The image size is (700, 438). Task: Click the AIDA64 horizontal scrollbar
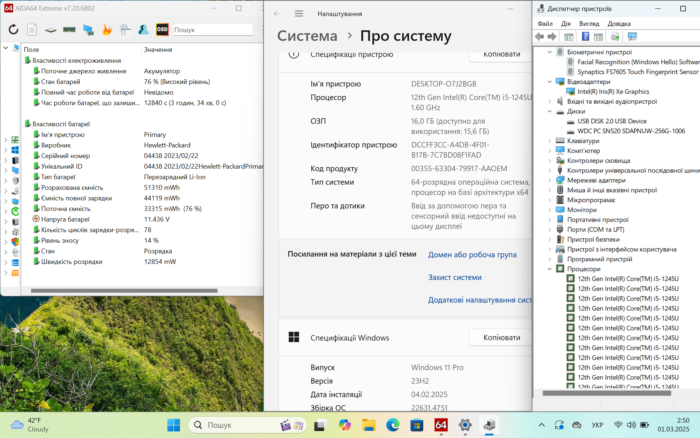124,291
